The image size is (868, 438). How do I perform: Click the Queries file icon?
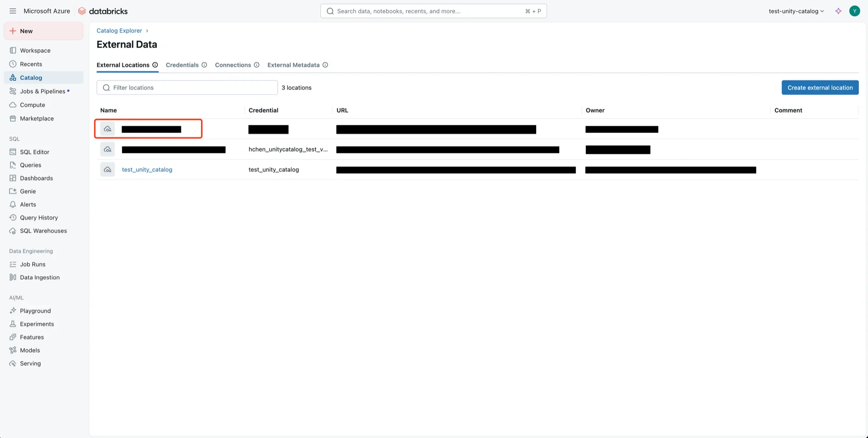point(13,165)
